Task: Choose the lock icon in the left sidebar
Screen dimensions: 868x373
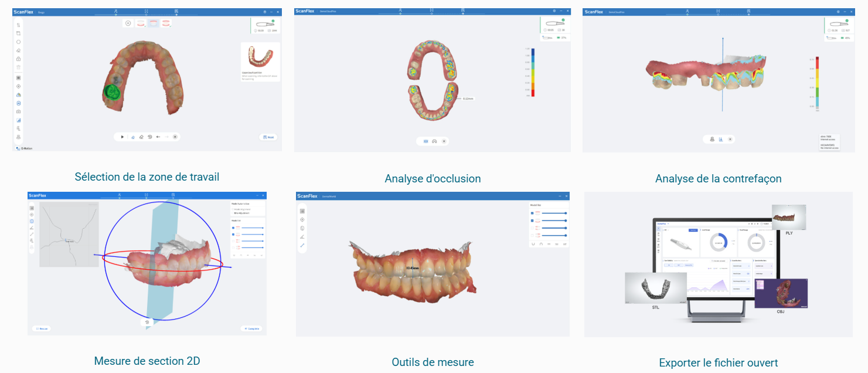Action: point(18,59)
